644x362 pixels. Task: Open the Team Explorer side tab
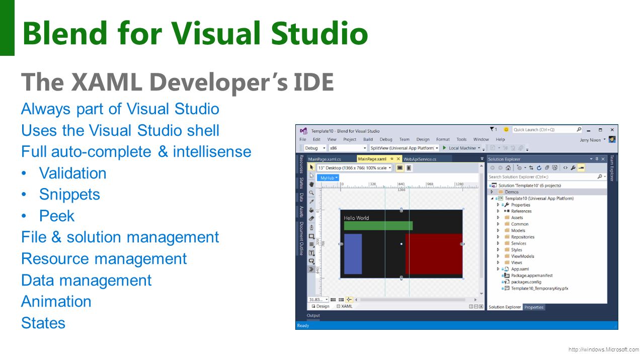click(x=612, y=167)
